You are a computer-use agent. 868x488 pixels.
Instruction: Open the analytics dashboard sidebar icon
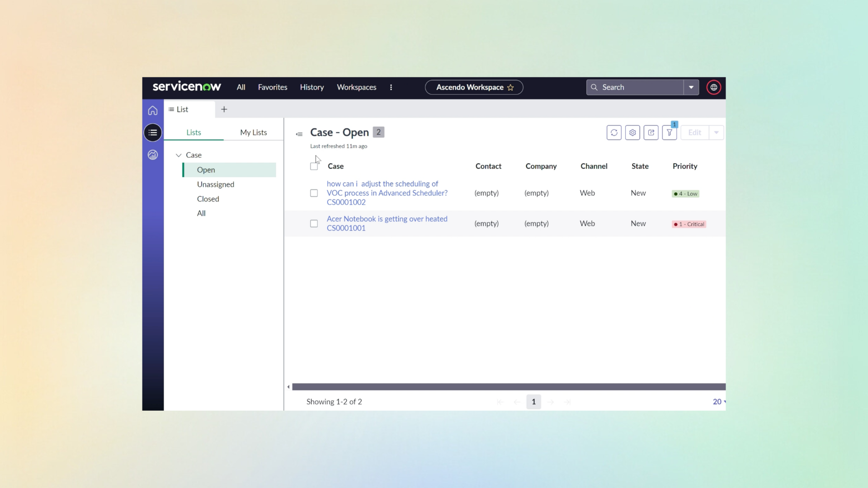pyautogui.click(x=153, y=155)
